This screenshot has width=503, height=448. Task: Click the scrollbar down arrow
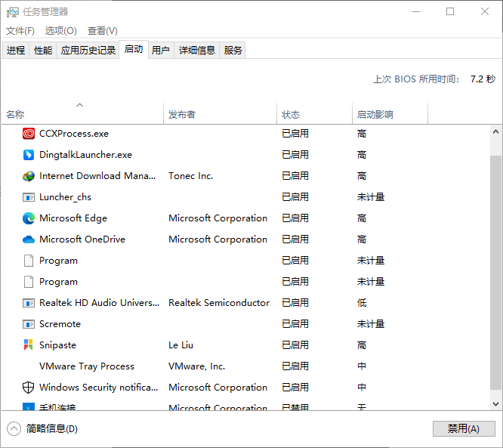tap(495, 403)
